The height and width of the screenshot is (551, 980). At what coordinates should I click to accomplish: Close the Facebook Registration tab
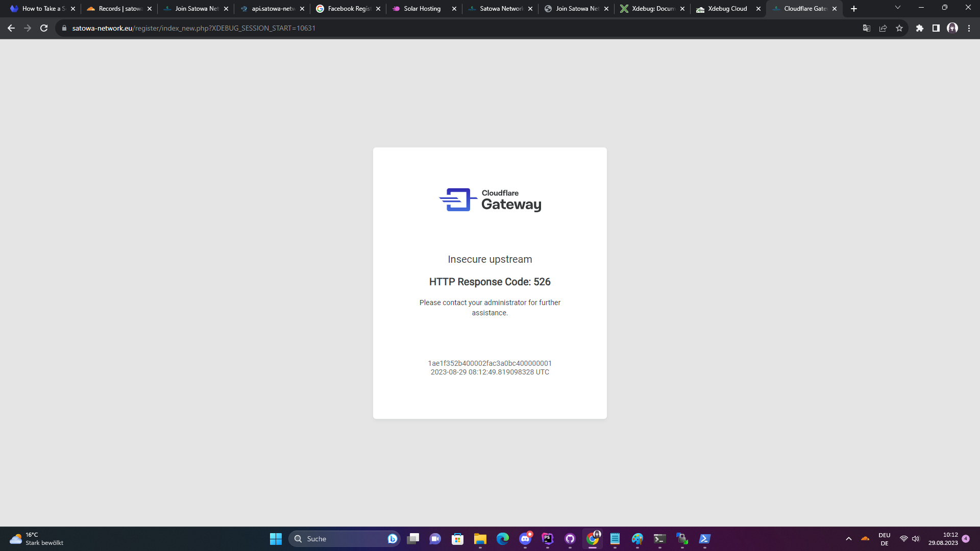[x=378, y=9]
